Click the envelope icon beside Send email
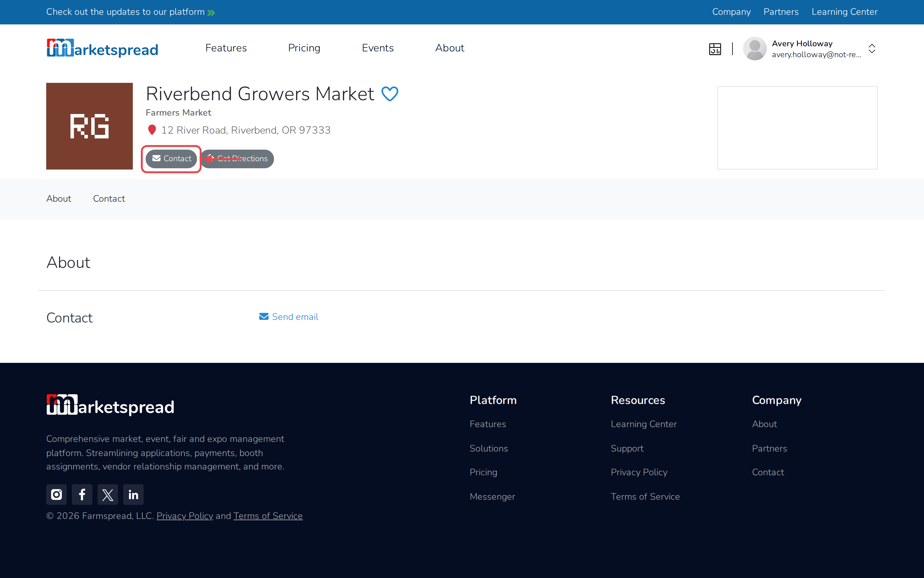924x578 pixels. (264, 317)
